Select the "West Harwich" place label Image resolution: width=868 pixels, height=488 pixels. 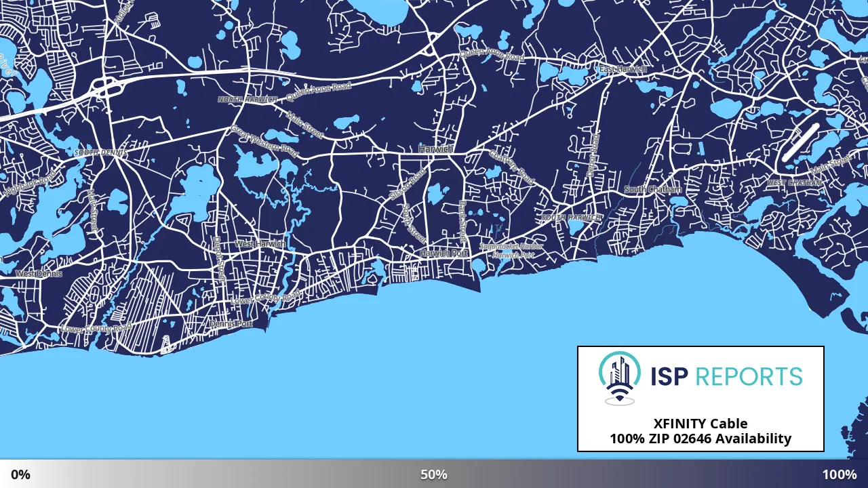click(x=260, y=244)
